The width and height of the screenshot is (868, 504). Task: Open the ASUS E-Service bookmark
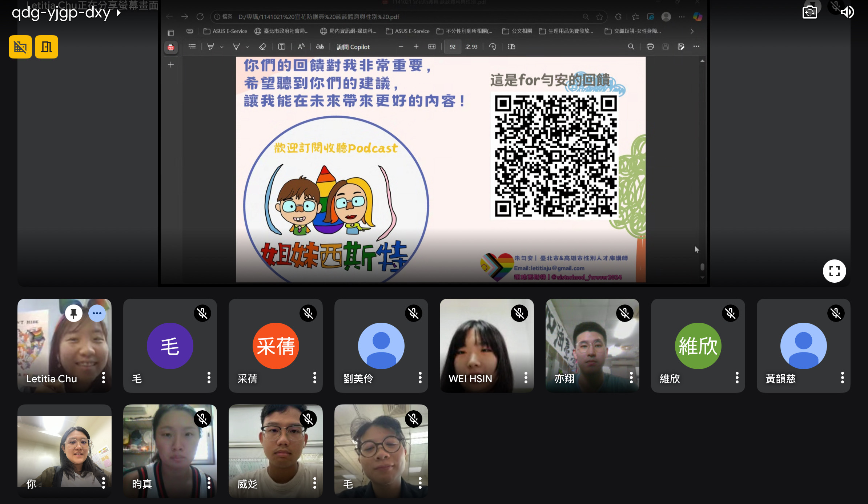[x=225, y=31]
